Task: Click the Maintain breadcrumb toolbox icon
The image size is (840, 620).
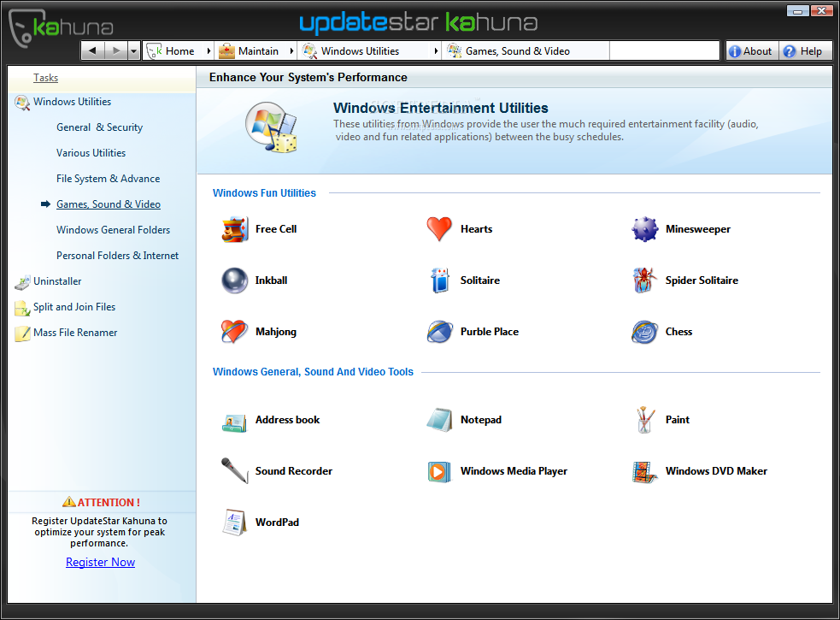Action: point(226,51)
